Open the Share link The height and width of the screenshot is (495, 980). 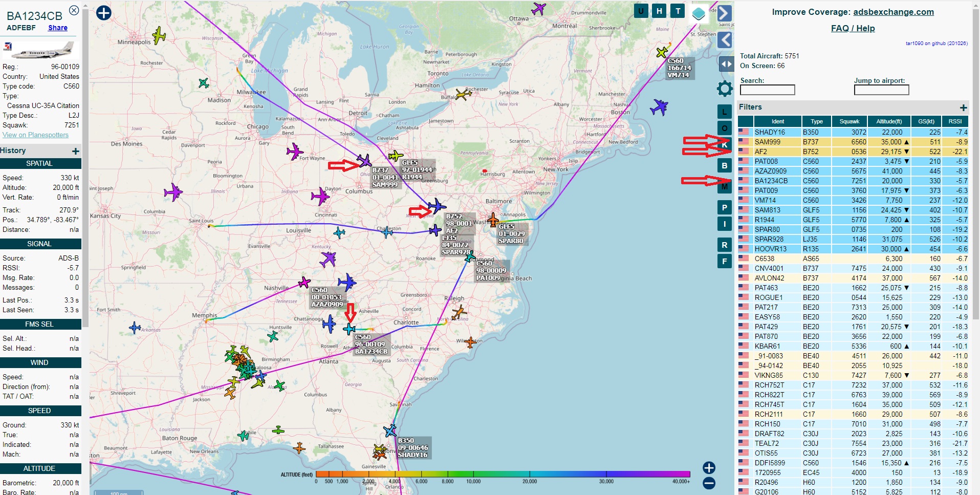(x=58, y=28)
